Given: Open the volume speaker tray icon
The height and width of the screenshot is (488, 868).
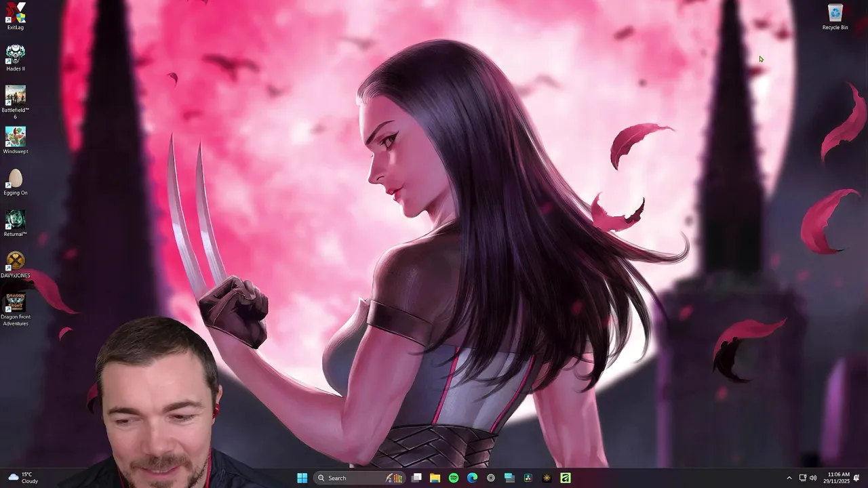Looking at the screenshot, I should coord(813,478).
